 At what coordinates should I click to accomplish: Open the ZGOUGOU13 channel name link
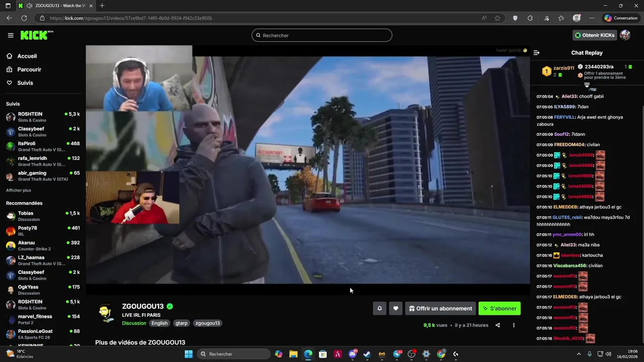[x=143, y=306]
